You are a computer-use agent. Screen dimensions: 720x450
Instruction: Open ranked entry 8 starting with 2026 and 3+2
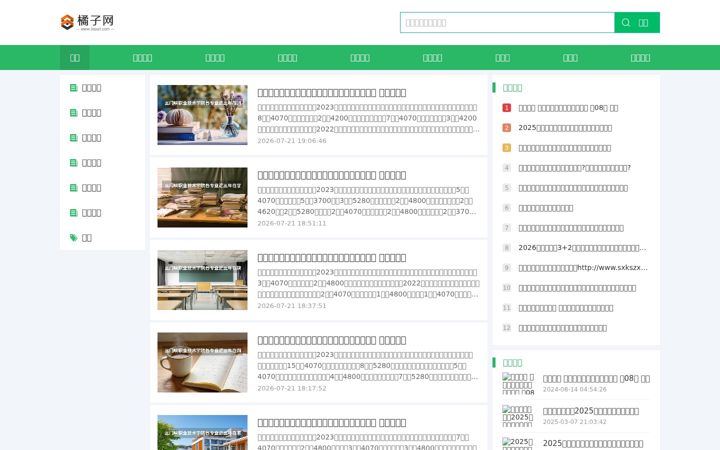click(x=582, y=248)
